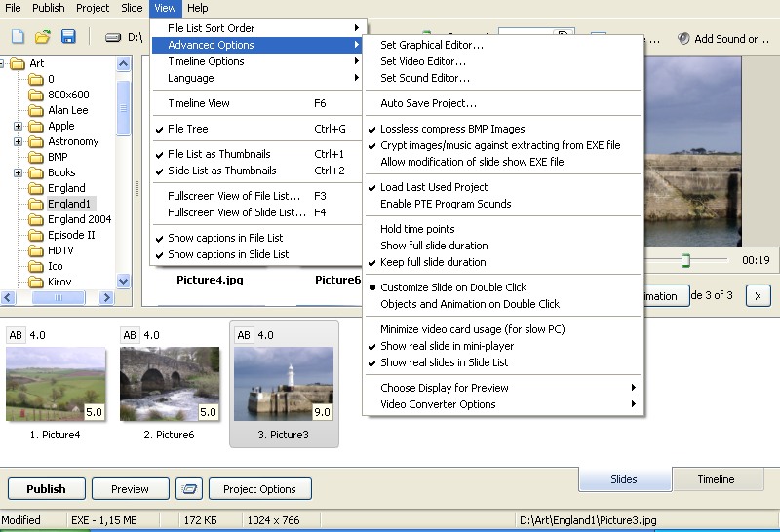Screen dimensions: 780x532
Task: Select Objects and Animation on Double Click
Action: tap(470, 304)
